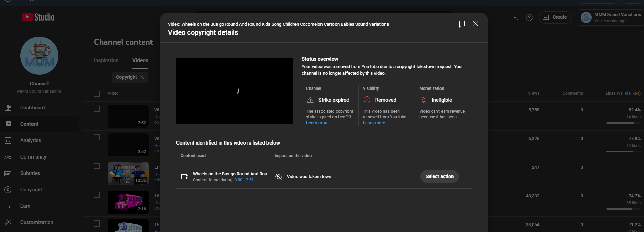Screen dimensions: 644x232
Task: Click the Create button
Action: pyautogui.click(x=555, y=17)
